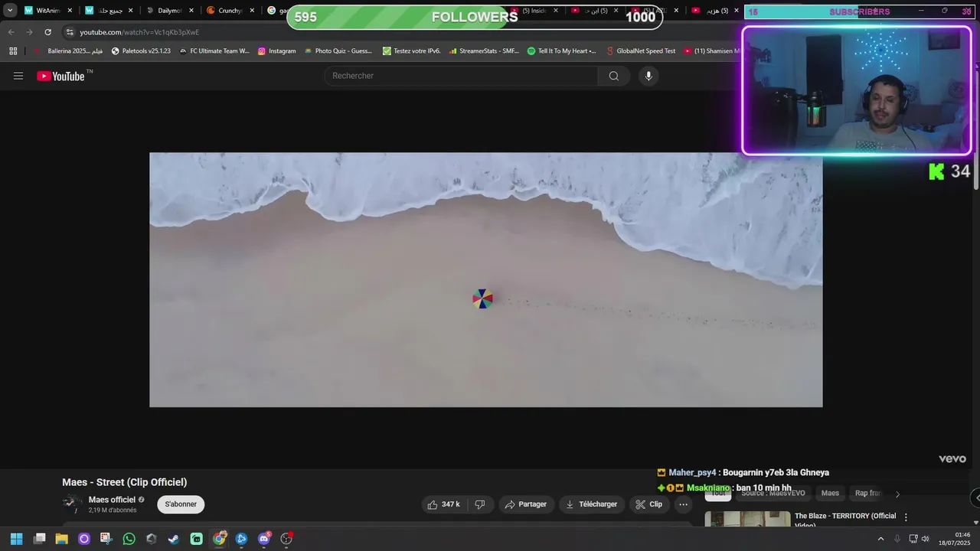Share the video via Partager
980x551 pixels.
coord(526,504)
